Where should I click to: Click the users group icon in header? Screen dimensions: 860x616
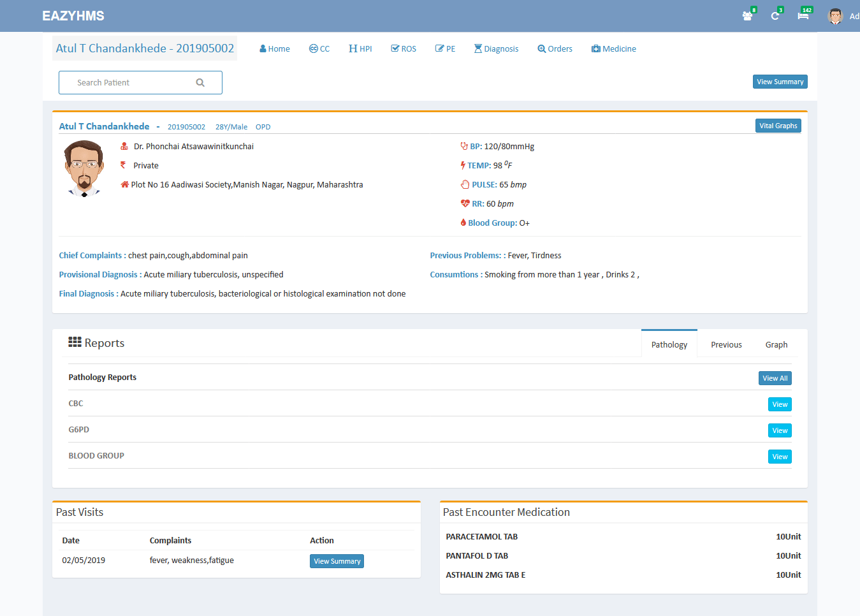tap(747, 16)
